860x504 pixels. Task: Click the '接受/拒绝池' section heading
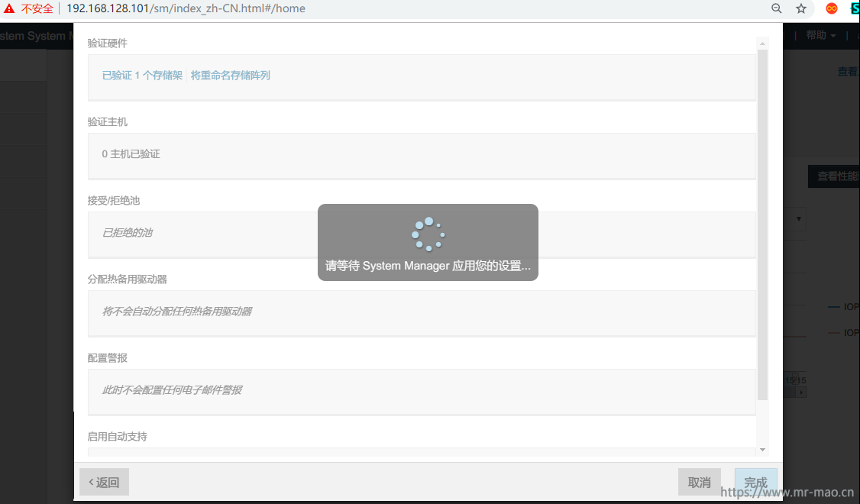pos(114,201)
